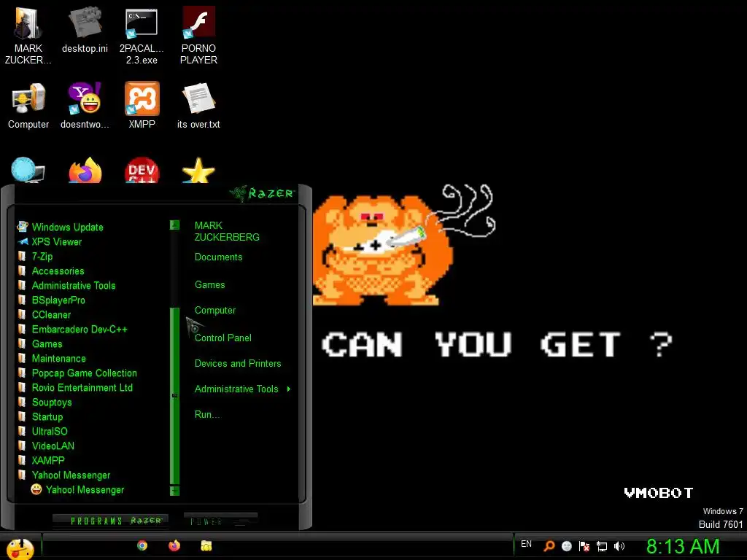Open the its over.txt file
Viewport: 747px width, 560px height.
tap(198, 105)
